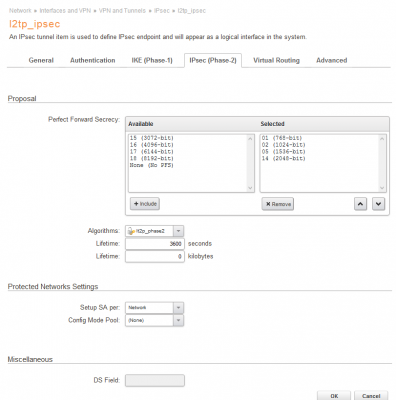Move selected PFS group up
The height and width of the screenshot is (400, 396).
(x=360, y=204)
